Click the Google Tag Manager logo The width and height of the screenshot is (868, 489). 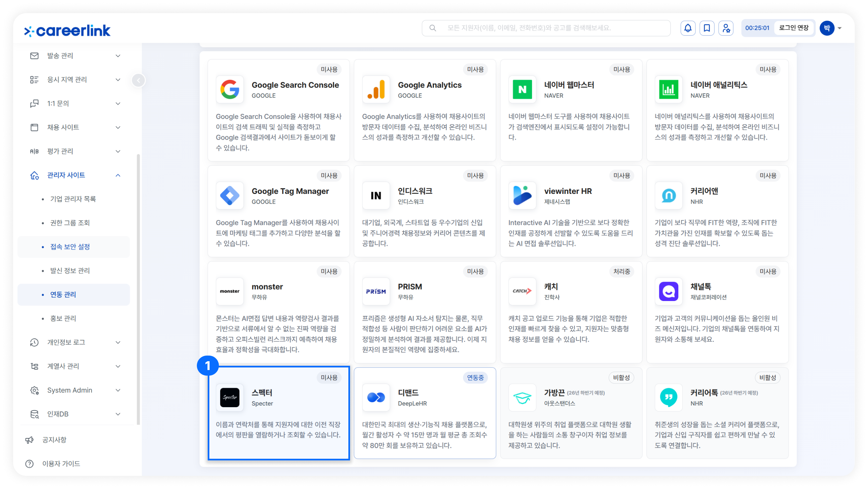click(230, 196)
